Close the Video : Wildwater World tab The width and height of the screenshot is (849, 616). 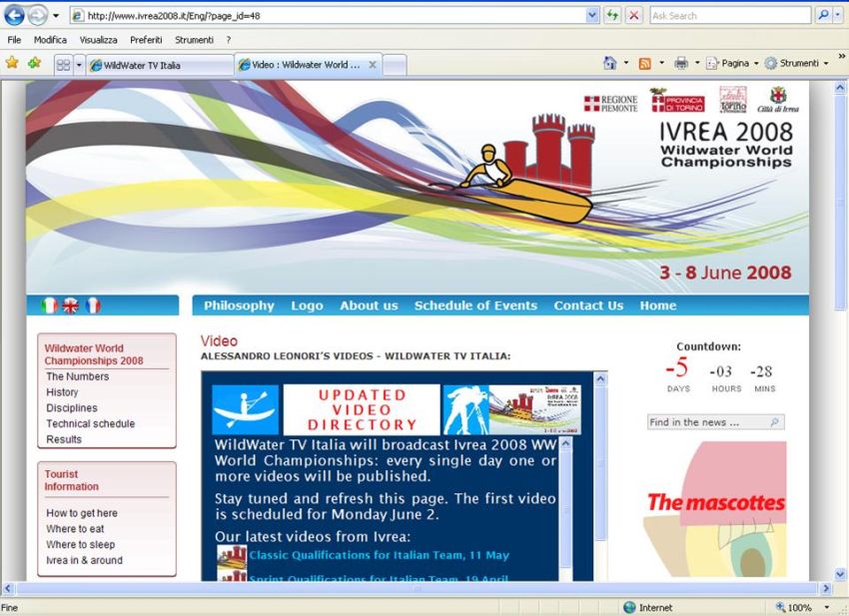373,65
